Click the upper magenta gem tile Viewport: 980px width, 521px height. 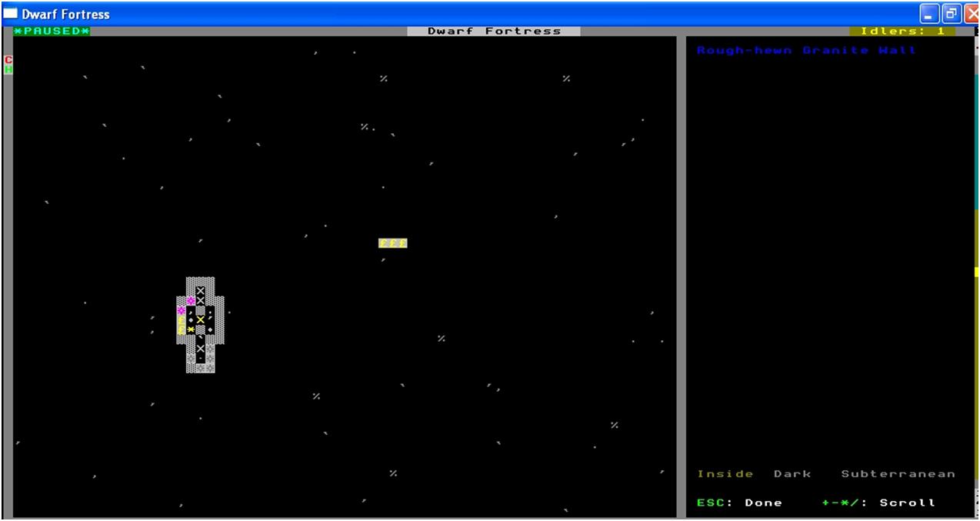(191, 300)
